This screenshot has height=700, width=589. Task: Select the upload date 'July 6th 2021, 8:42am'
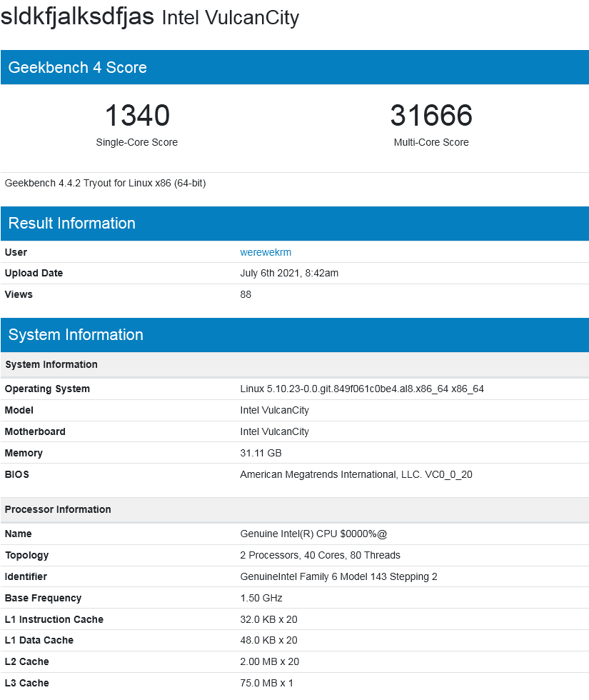tap(289, 273)
